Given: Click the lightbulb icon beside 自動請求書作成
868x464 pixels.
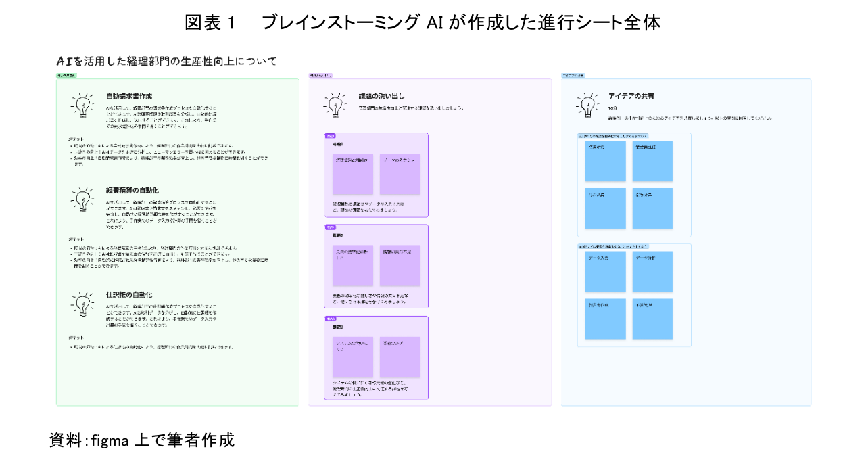Looking at the screenshot, I should [83, 105].
